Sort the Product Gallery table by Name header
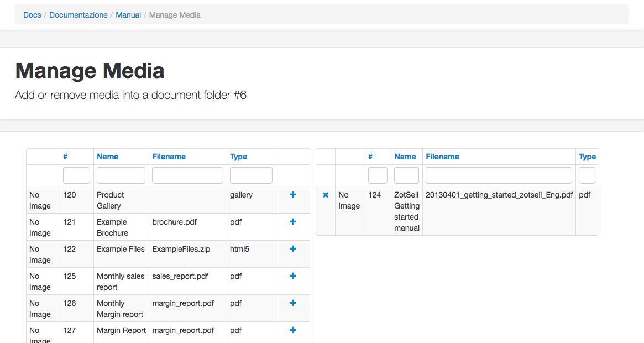This screenshot has width=644, height=343. [108, 157]
